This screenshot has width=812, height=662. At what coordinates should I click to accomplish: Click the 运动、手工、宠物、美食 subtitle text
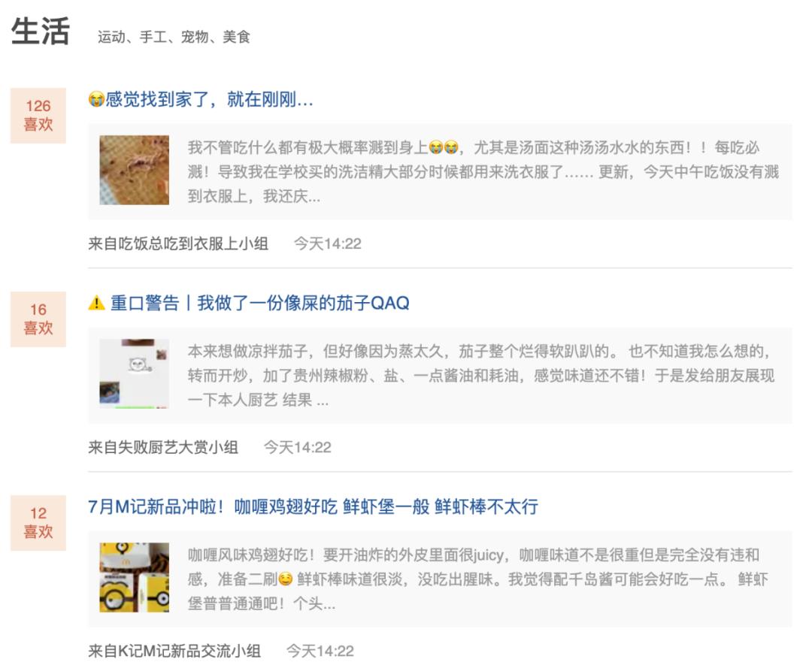(174, 37)
